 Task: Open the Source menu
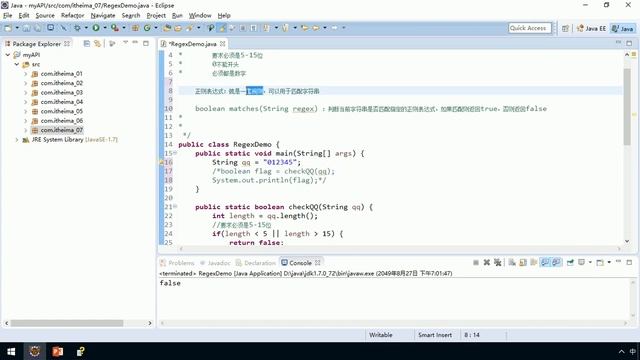click(x=45, y=16)
